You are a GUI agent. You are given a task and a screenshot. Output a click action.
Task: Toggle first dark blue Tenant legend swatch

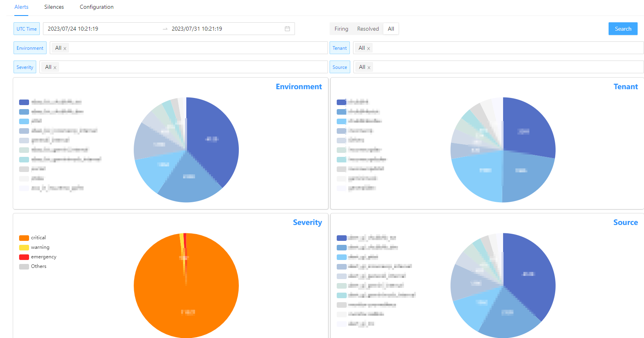[342, 102]
